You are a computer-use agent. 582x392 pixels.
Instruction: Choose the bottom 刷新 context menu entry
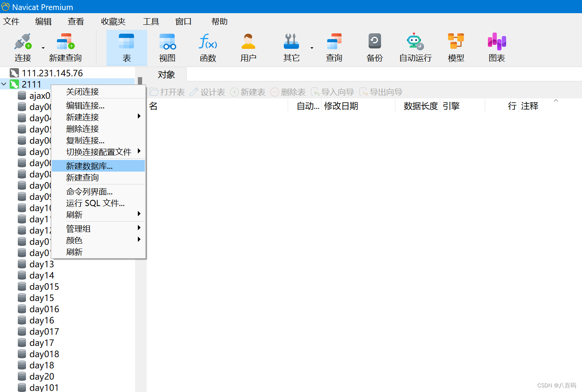98,252
